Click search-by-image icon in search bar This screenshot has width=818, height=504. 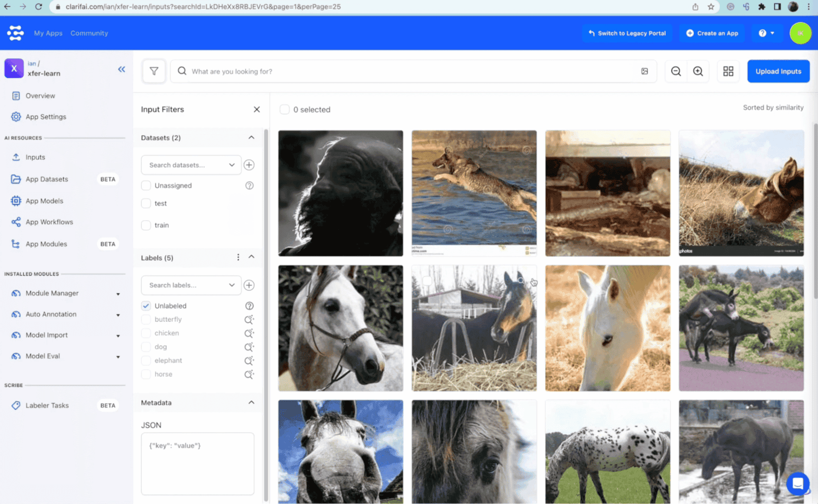coord(644,71)
